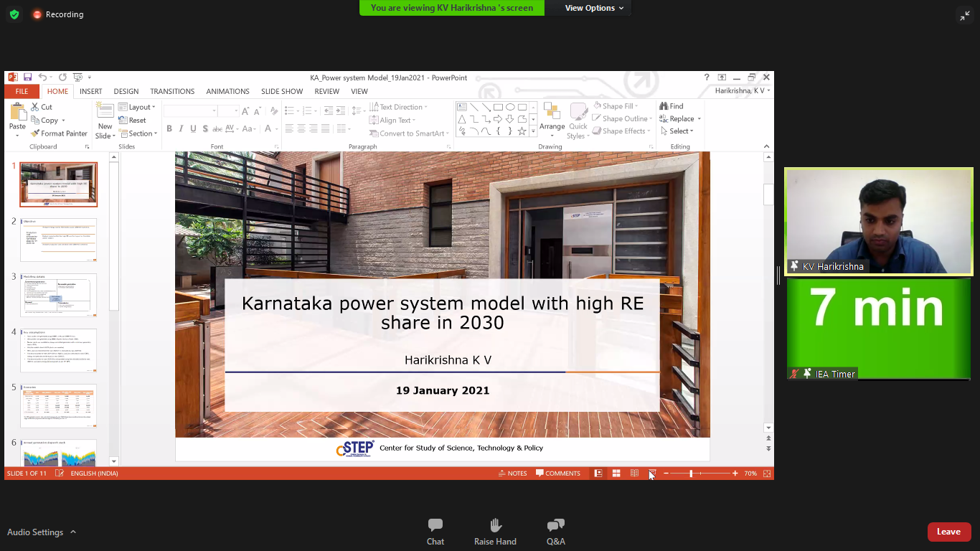The width and height of the screenshot is (980, 551).
Task: Click the zoom slider in status bar
Action: 691,474
